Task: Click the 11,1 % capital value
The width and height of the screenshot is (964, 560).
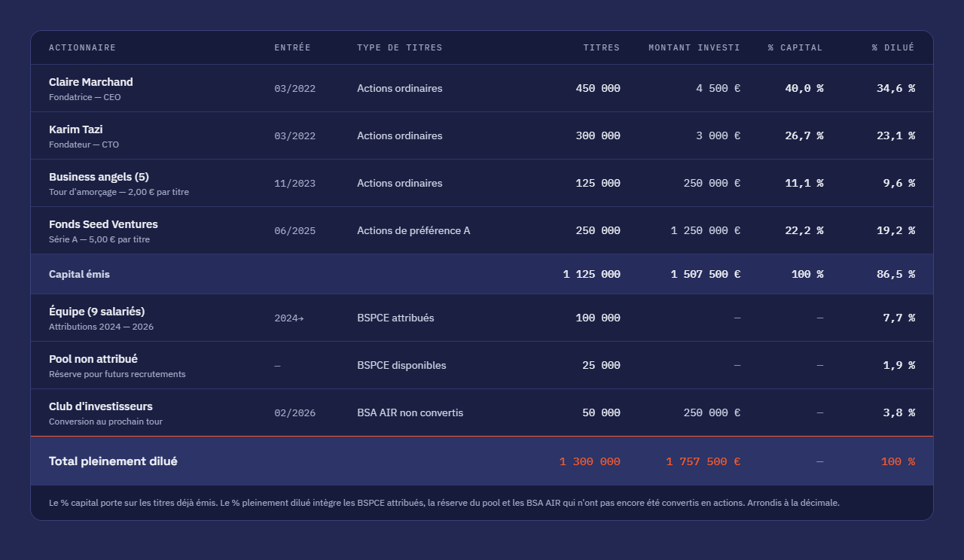Action: pyautogui.click(x=804, y=184)
